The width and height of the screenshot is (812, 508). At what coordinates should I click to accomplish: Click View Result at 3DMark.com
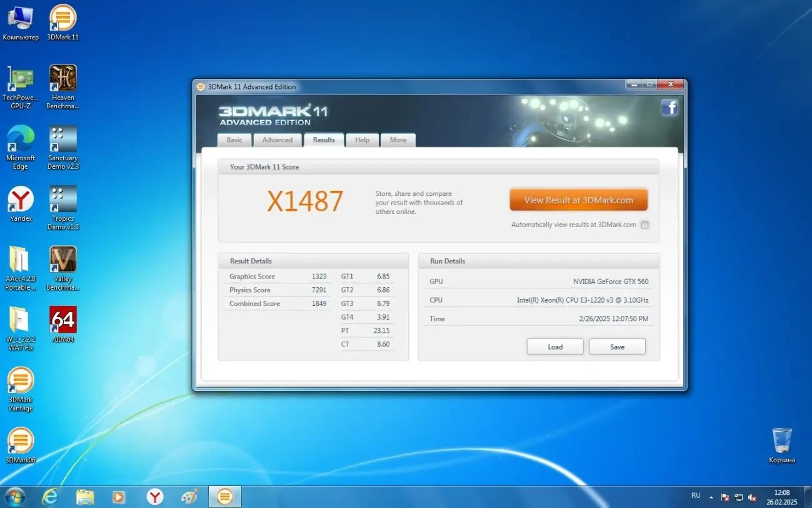578,199
